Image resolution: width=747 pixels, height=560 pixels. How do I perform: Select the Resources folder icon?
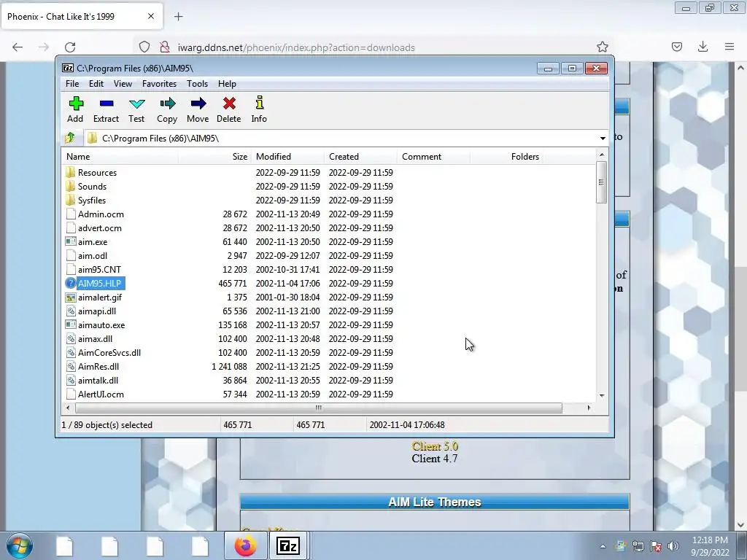point(71,172)
